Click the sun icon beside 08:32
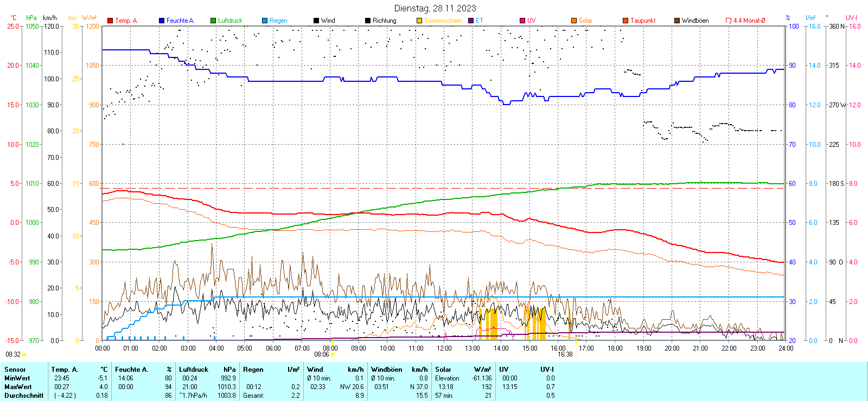Viewport: 868px width, 401px height. tap(24, 354)
